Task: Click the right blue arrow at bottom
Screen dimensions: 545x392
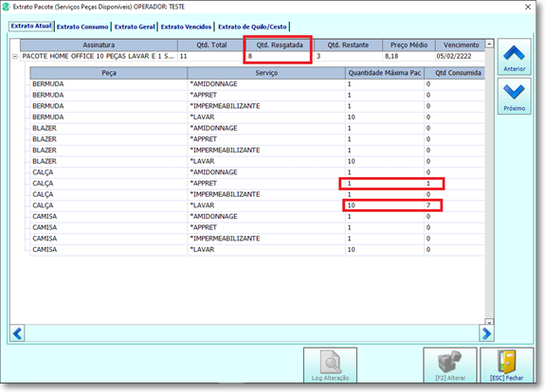Action: [486, 333]
